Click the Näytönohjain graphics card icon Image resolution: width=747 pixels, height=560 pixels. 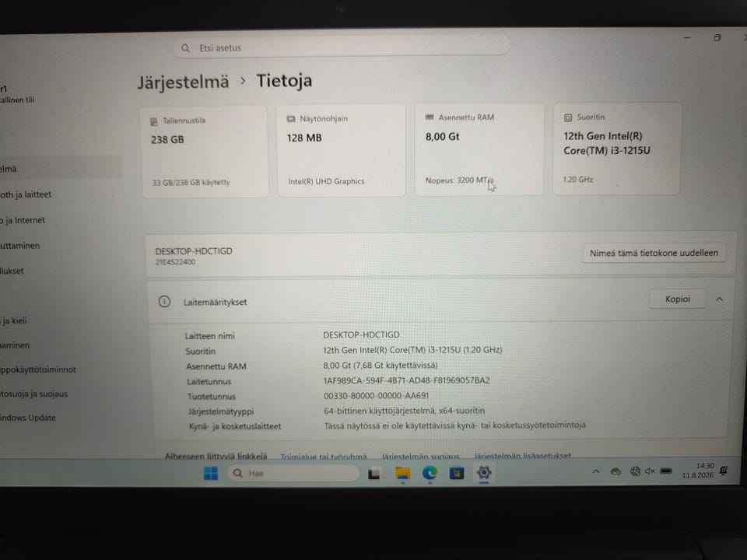pos(290,119)
